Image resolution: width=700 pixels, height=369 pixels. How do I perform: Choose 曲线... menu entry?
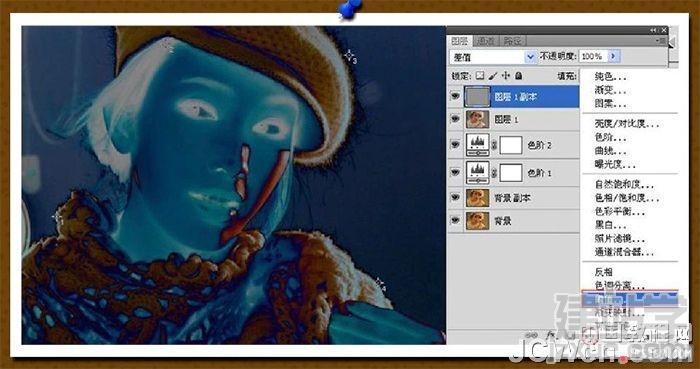[x=610, y=151]
